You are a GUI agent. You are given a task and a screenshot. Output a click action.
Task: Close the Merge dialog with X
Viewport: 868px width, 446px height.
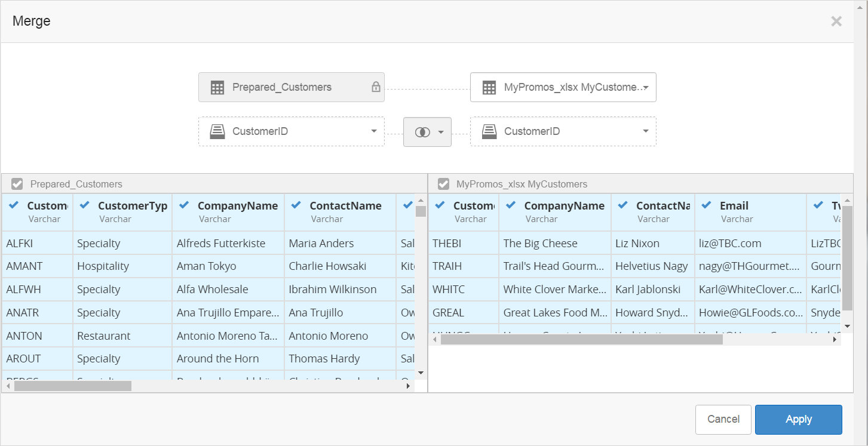[x=836, y=21]
